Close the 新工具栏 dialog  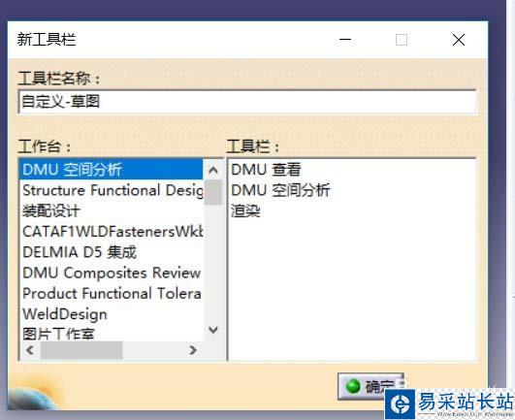coord(459,40)
